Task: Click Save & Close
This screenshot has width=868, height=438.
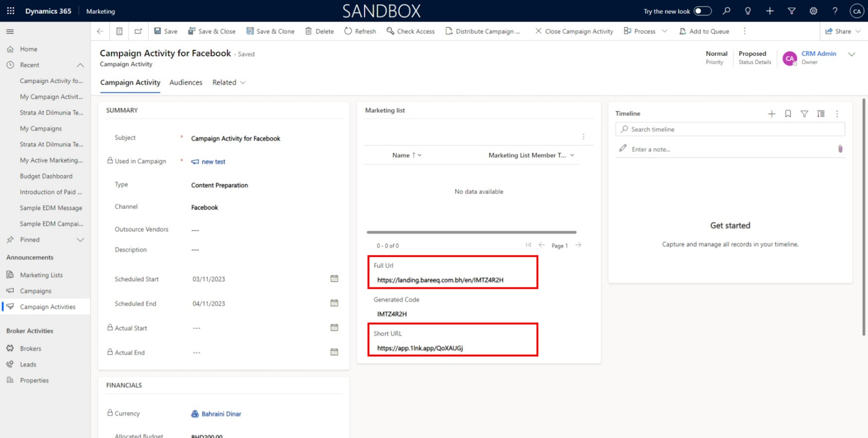Action: [211, 31]
